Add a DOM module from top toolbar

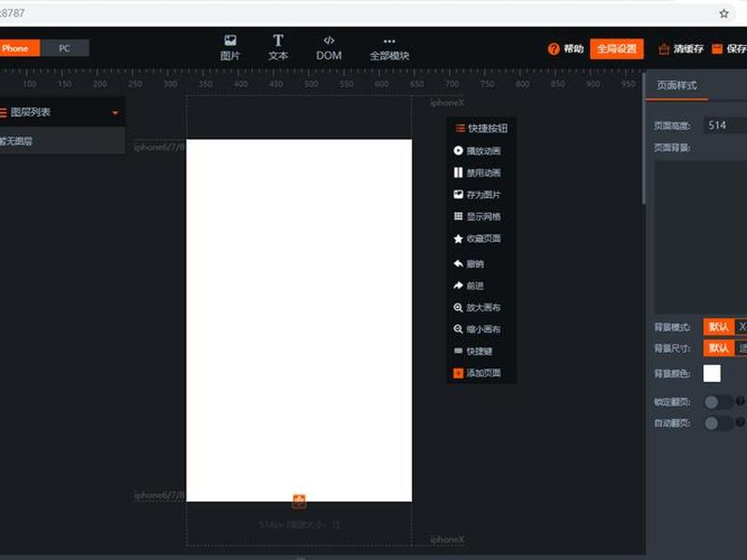(x=329, y=48)
